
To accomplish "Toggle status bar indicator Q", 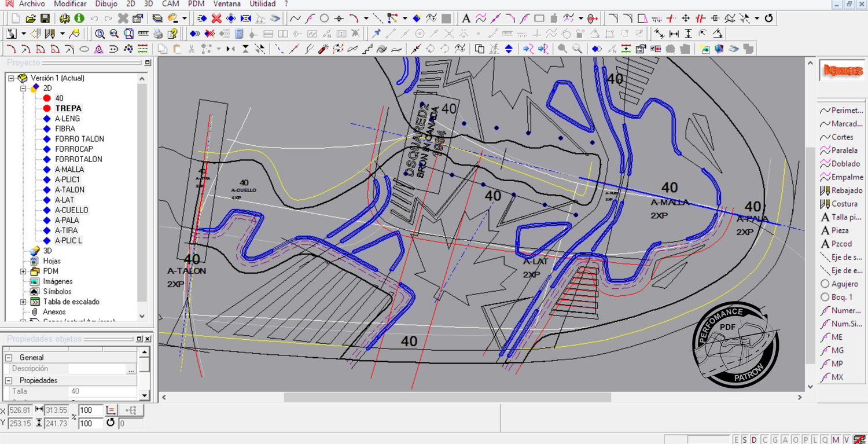I will (x=825, y=439).
